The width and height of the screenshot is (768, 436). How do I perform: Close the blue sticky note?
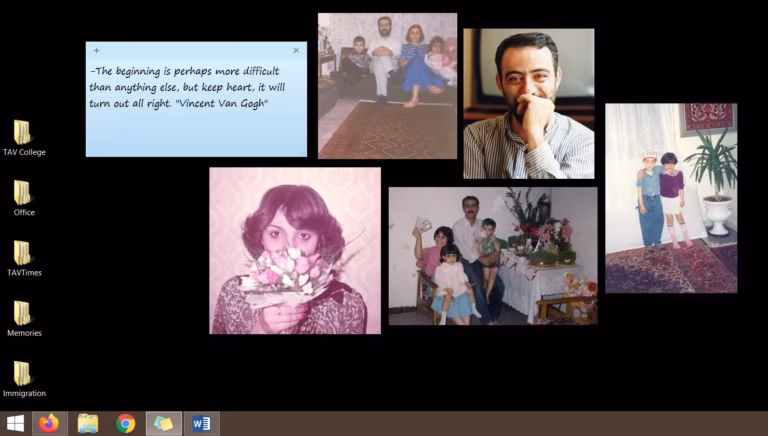tap(296, 50)
